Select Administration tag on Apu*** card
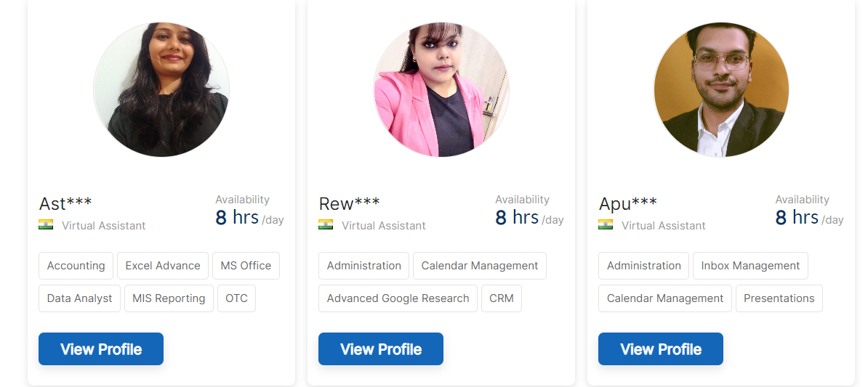This screenshot has height=387, width=868. (644, 266)
